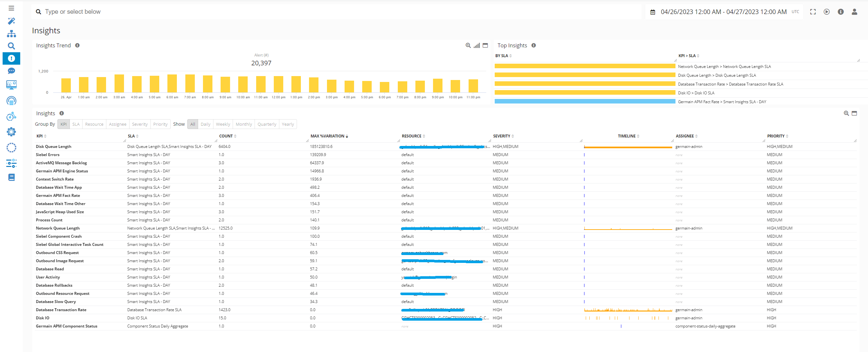
Task: Click the play button in the top bar
Action: pyautogui.click(x=827, y=12)
